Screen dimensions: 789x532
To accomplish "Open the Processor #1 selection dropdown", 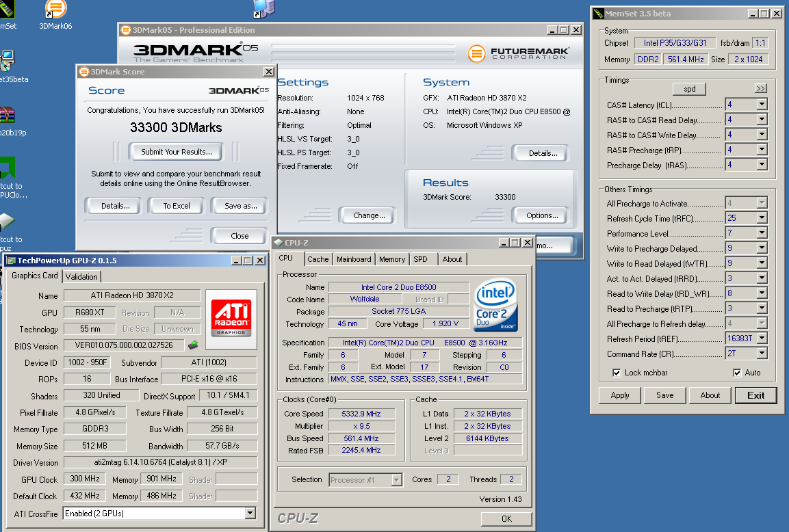I will [x=396, y=480].
